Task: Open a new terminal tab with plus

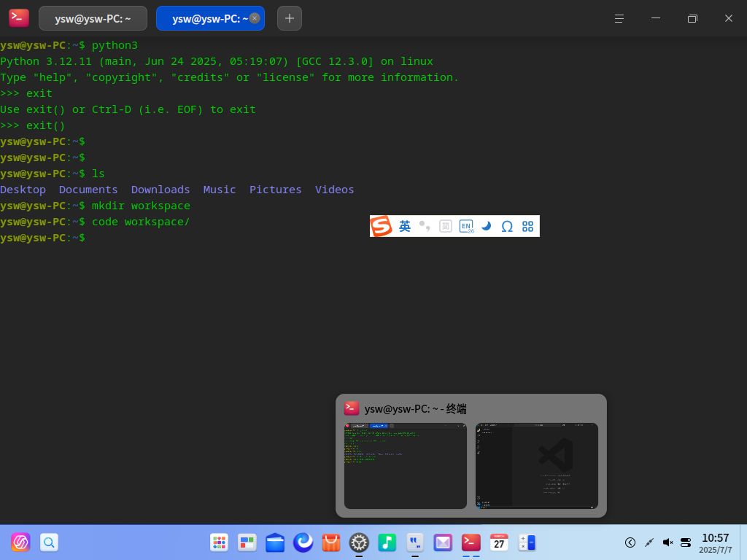Action: (x=289, y=18)
